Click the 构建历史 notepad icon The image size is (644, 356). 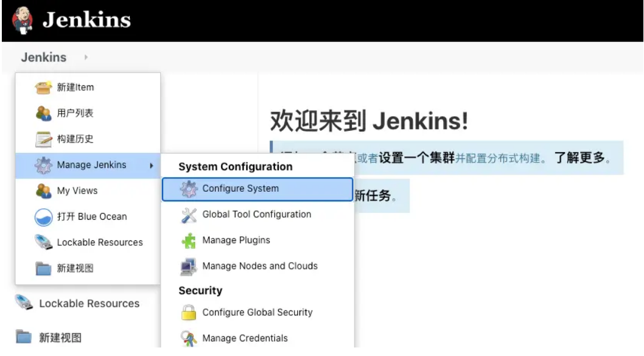43,139
